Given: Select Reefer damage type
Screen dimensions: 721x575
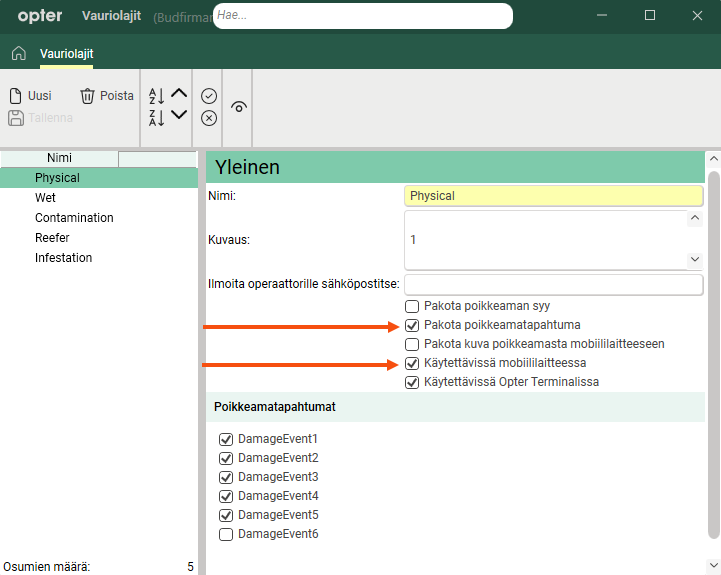Looking at the screenshot, I should 52,238.
